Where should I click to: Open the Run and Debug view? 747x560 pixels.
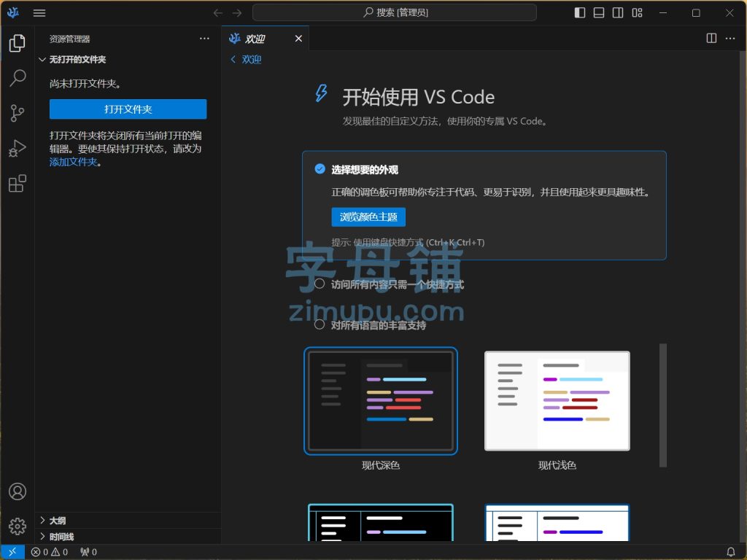click(x=18, y=148)
